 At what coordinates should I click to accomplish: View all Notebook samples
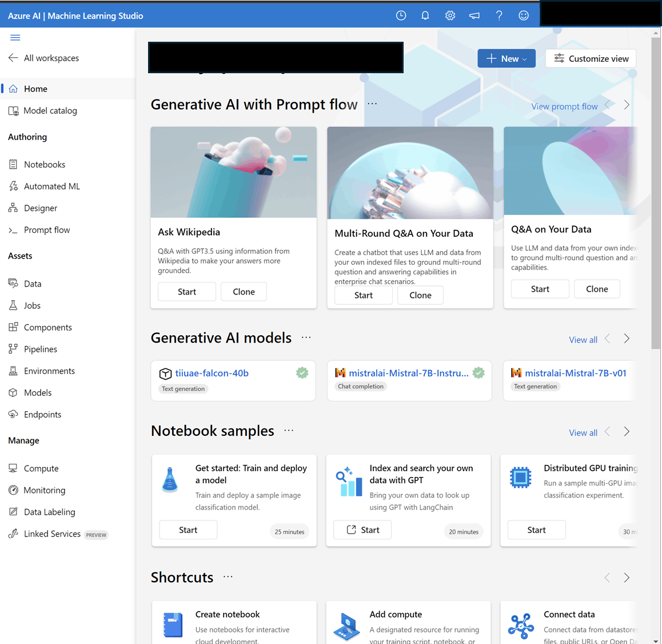point(583,432)
